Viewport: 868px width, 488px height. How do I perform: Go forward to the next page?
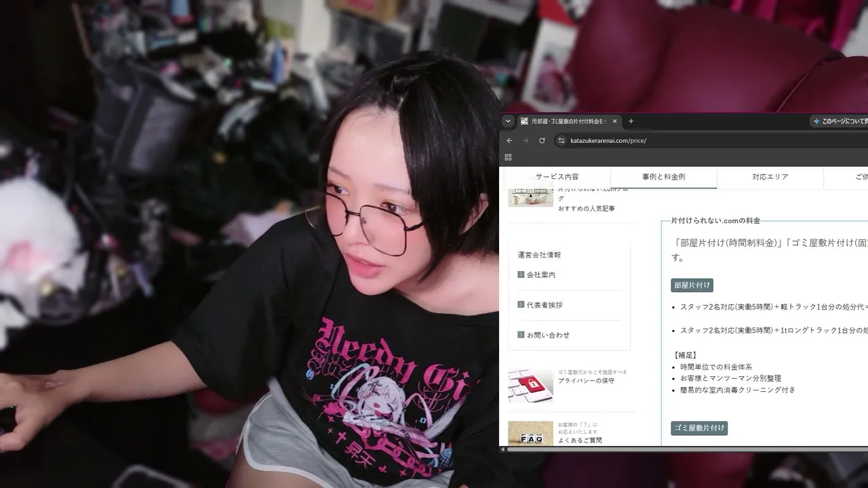pyautogui.click(x=525, y=140)
